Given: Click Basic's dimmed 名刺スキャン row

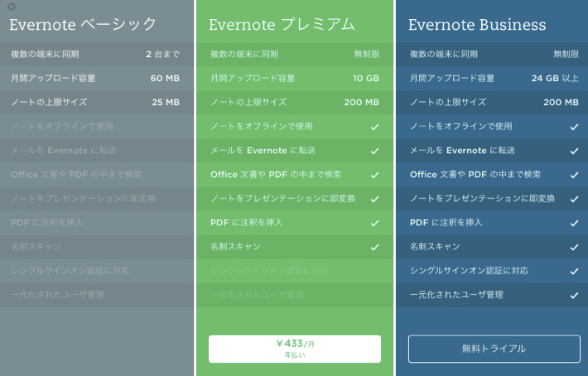Looking at the screenshot, I should coord(97,247).
